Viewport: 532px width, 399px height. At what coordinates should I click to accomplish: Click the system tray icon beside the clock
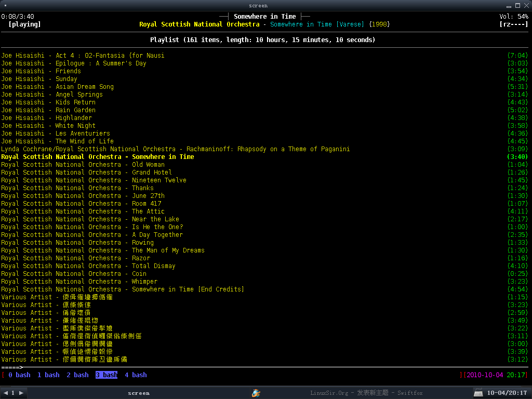(x=478, y=393)
